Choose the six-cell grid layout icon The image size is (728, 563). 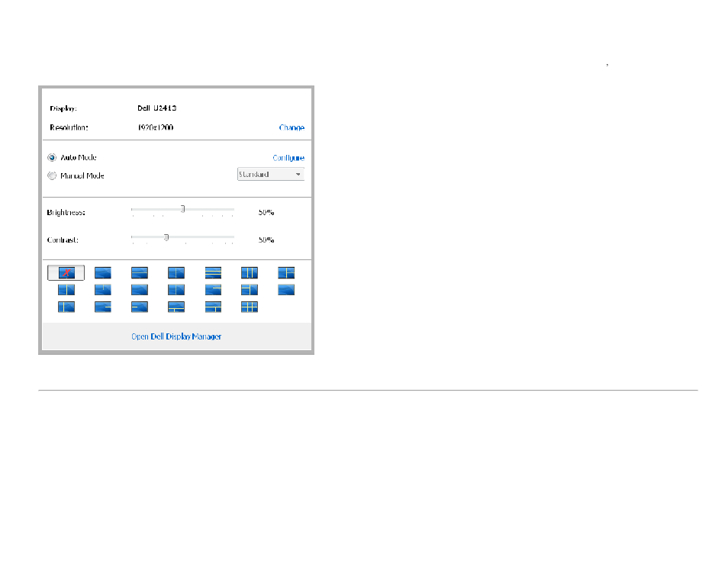pyautogui.click(x=250, y=307)
